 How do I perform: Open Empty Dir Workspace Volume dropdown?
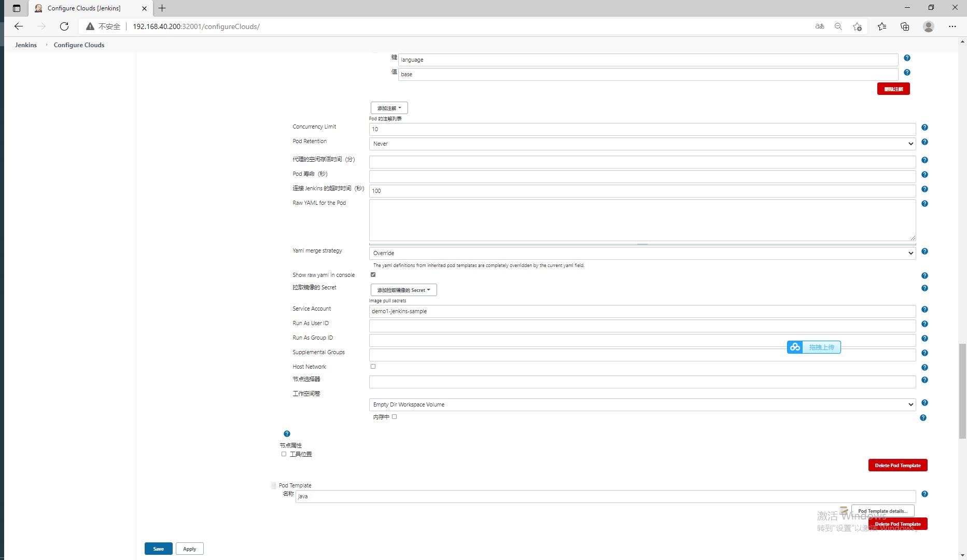(x=642, y=404)
